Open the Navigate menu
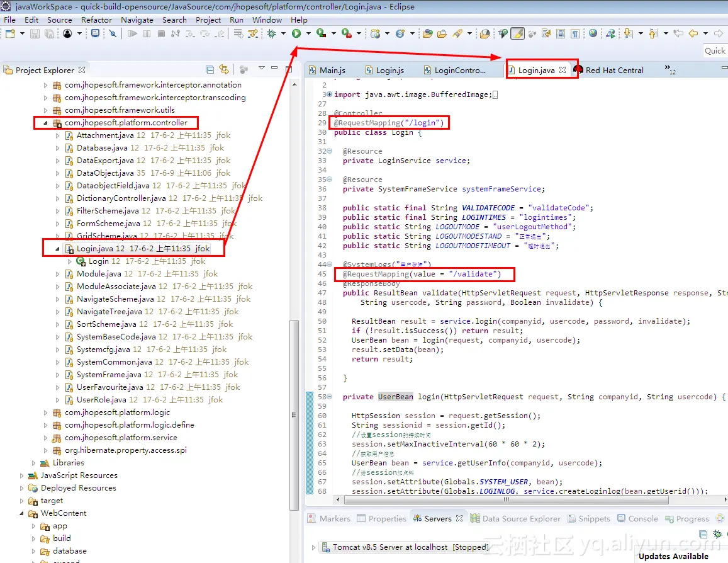This screenshot has width=728, height=563. [137, 20]
